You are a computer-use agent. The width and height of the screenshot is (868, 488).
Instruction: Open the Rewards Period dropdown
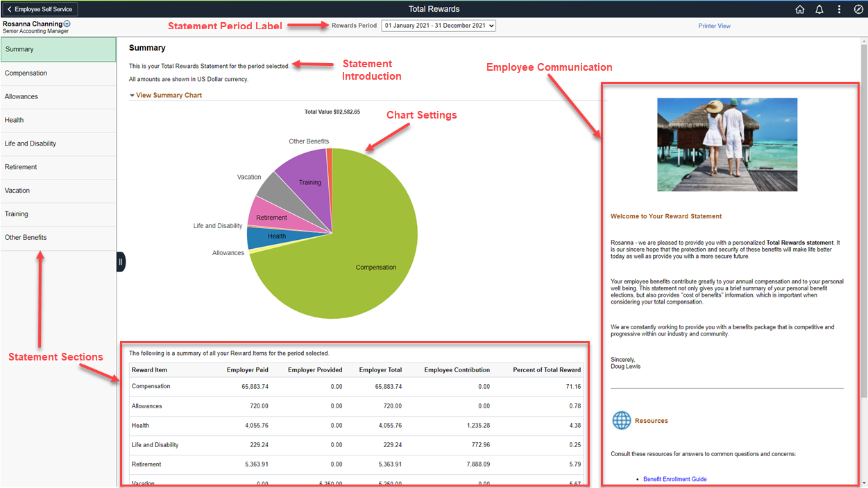point(439,26)
